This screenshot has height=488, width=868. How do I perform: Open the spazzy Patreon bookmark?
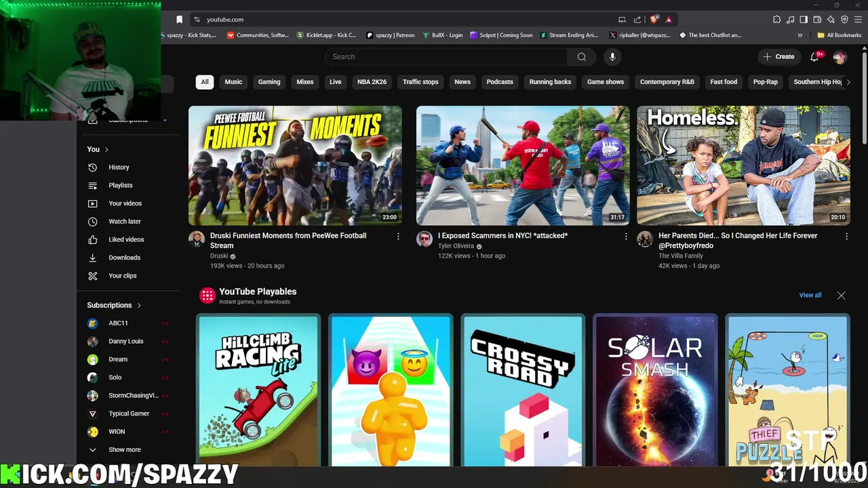(390, 35)
